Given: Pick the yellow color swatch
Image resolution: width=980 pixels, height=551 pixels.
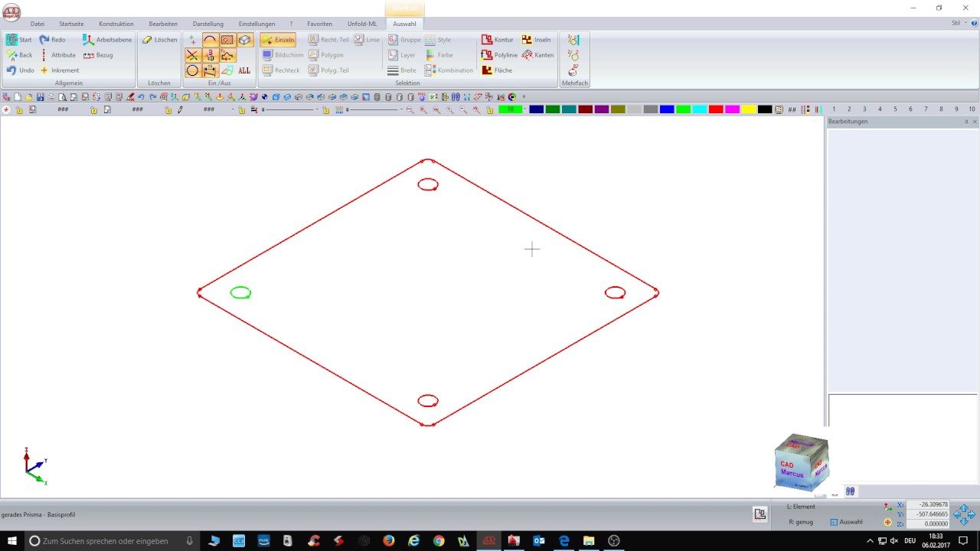Looking at the screenshot, I should pyautogui.click(x=748, y=109).
